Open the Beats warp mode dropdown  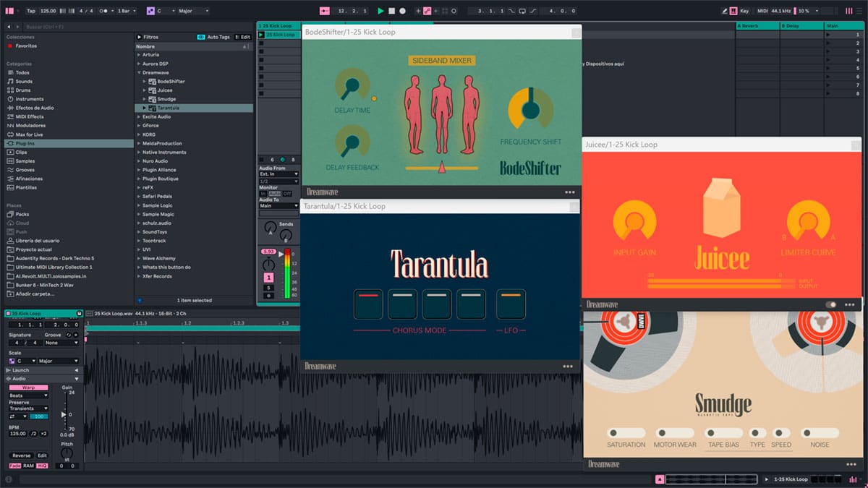[x=28, y=395]
